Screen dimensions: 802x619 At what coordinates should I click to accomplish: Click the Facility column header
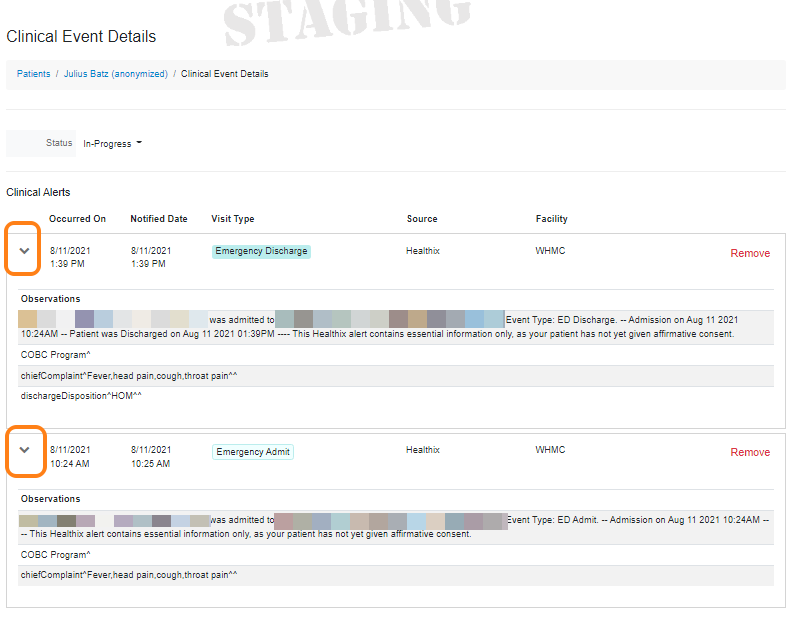tap(551, 219)
